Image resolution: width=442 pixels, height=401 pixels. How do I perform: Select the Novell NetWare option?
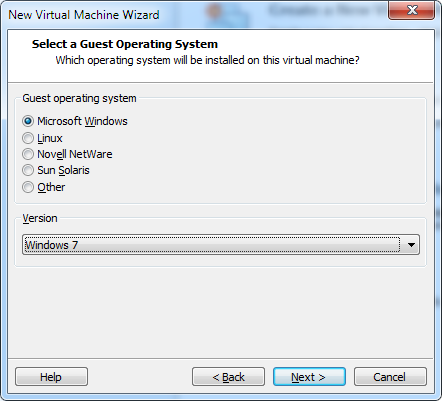point(28,154)
